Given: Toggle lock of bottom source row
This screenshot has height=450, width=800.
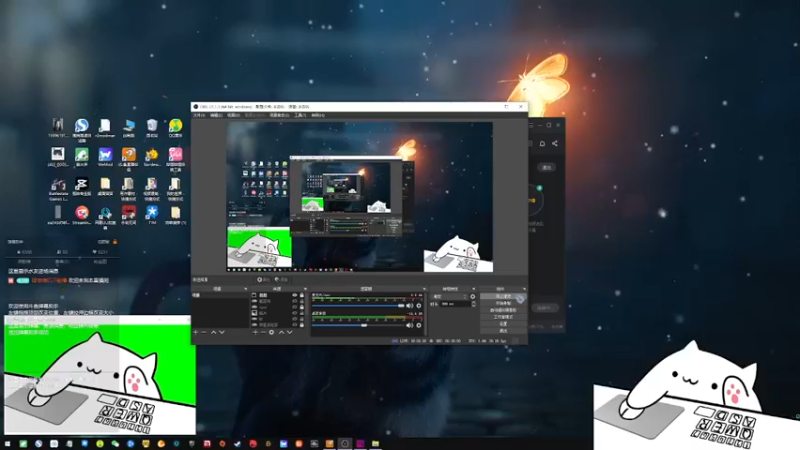Looking at the screenshot, I should point(302,325).
